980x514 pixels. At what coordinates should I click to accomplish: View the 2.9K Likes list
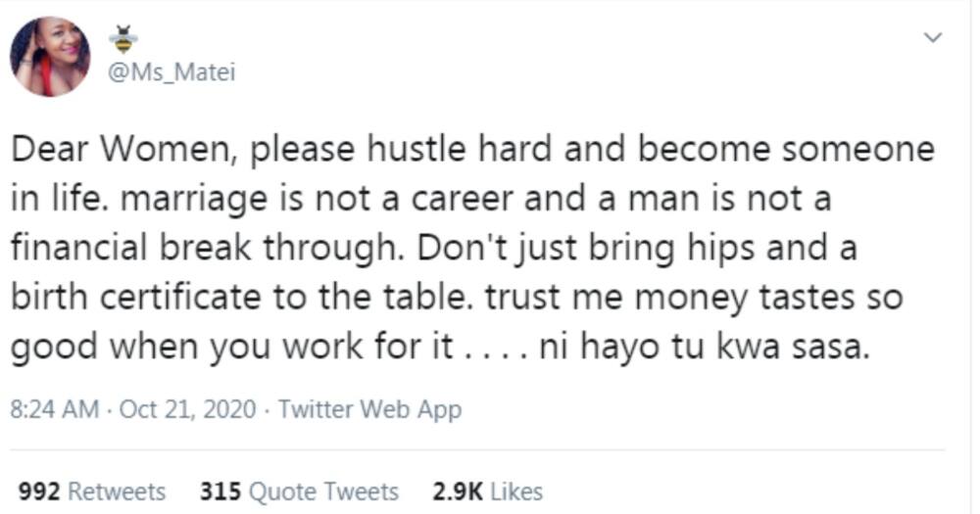tap(487, 491)
